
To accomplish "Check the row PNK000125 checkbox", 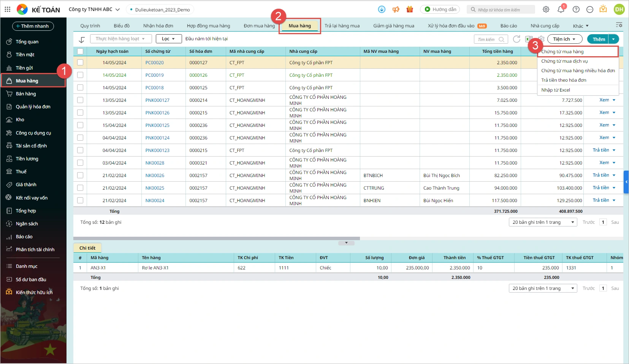I will [x=80, y=125].
